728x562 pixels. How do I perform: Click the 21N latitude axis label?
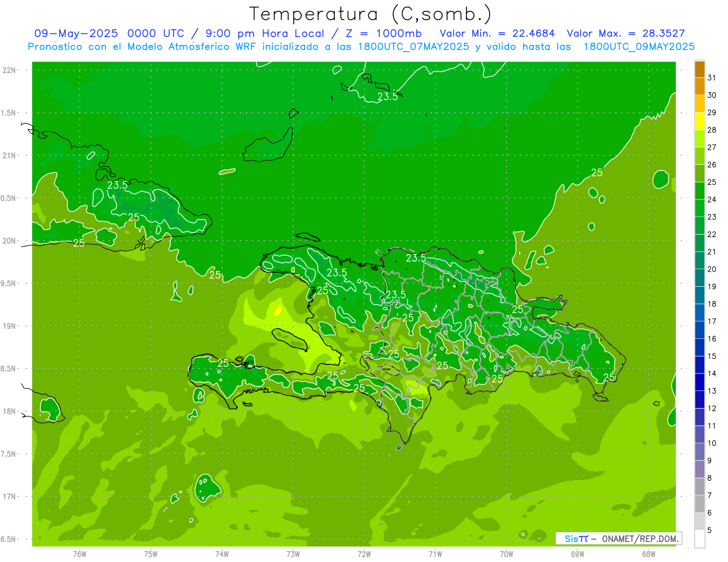click(10, 155)
